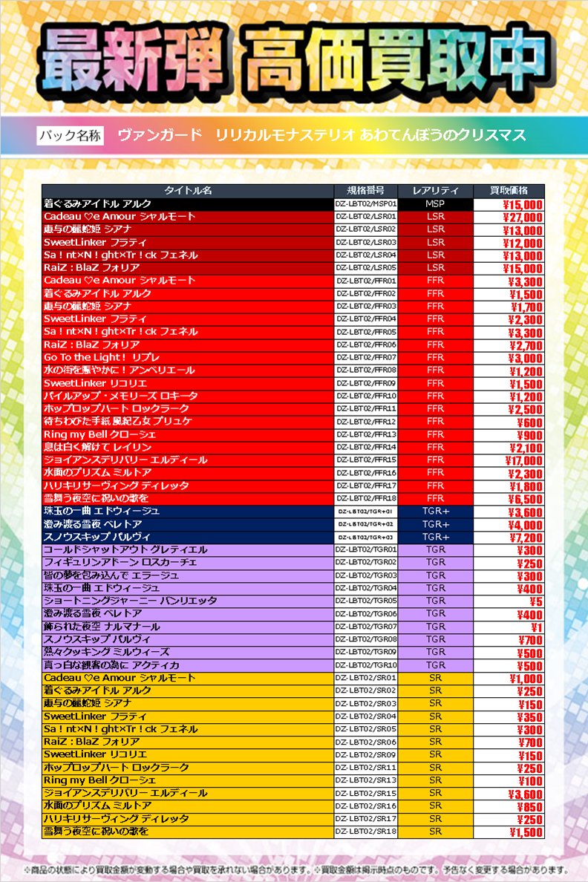Select the ¥27,000 price cell
Screen dimensions: 588x882
click(x=509, y=217)
